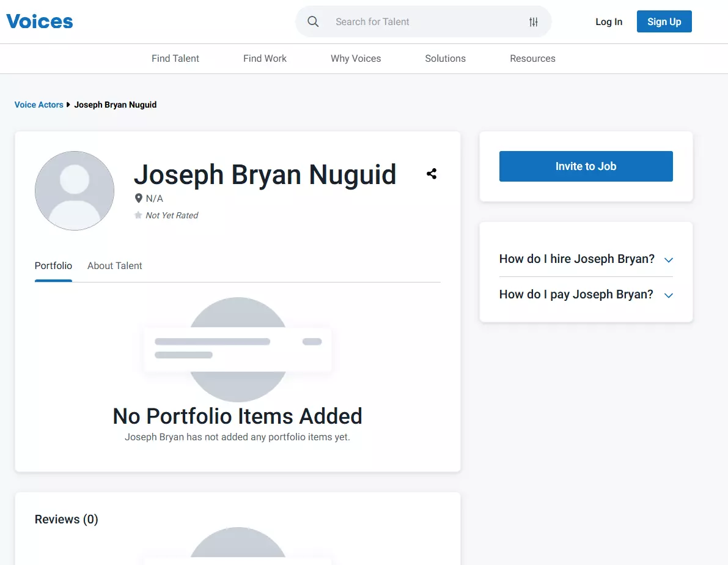This screenshot has width=728, height=565.
Task: Click the Joseph Bryan Nuguid breadcrumb text
Action: [x=115, y=105]
